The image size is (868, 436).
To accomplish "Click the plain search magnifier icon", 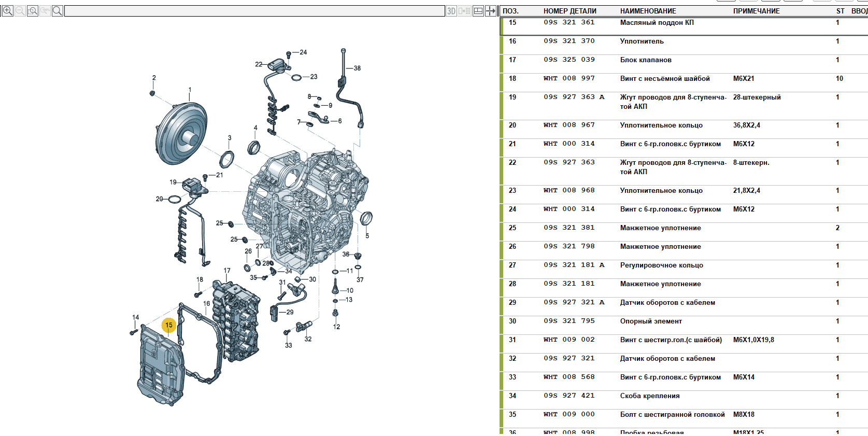I will pos(58,11).
